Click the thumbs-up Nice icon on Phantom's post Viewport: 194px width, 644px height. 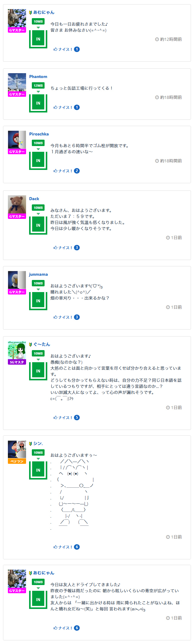(55, 107)
